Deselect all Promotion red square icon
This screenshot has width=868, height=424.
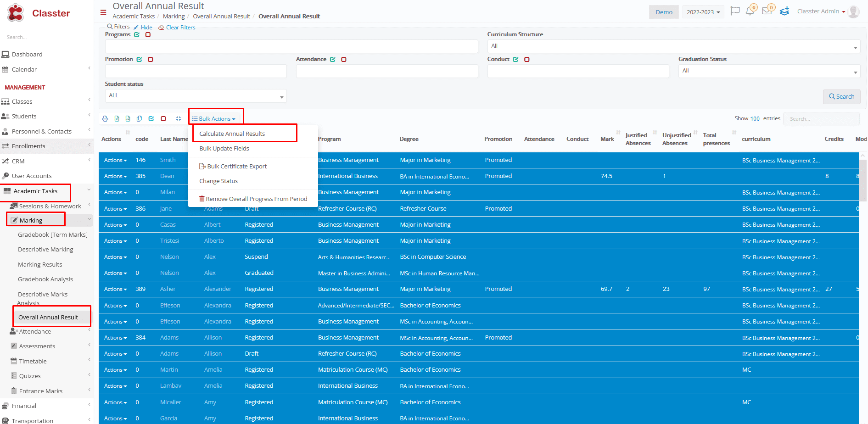coord(150,59)
